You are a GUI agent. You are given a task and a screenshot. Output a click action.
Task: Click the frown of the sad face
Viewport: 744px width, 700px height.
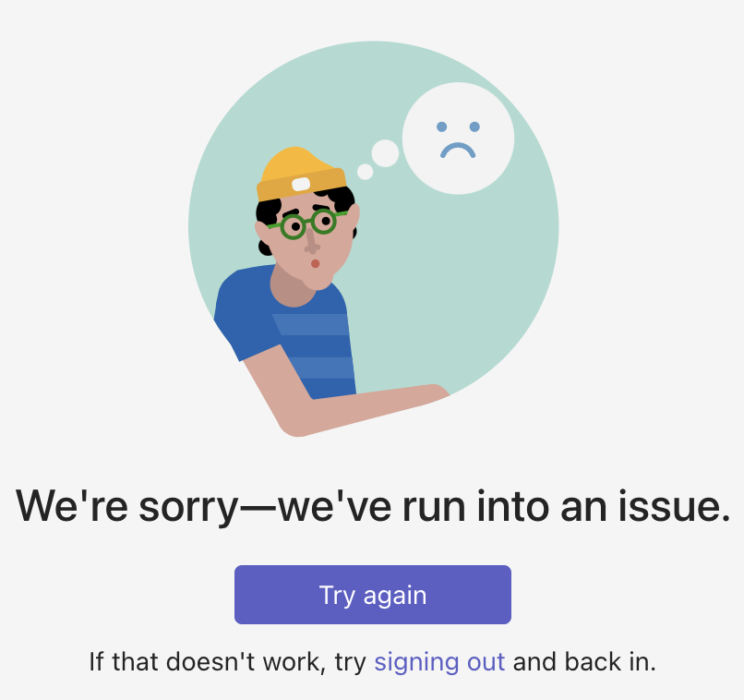(x=458, y=151)
